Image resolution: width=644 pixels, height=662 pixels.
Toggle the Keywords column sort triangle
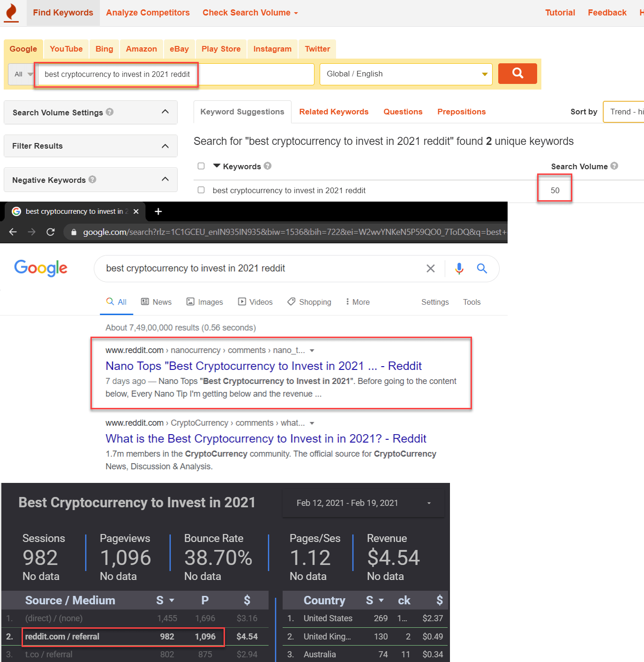[x=217, y=165]
